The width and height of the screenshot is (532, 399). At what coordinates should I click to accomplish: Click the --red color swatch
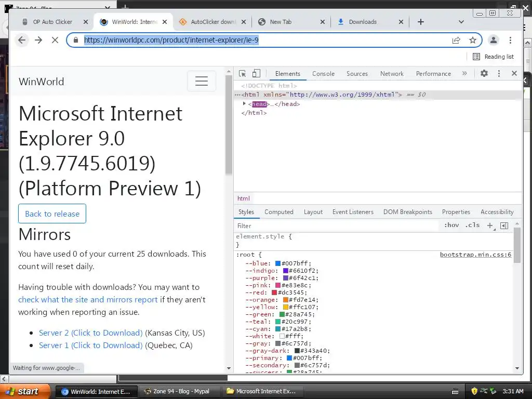274,292
